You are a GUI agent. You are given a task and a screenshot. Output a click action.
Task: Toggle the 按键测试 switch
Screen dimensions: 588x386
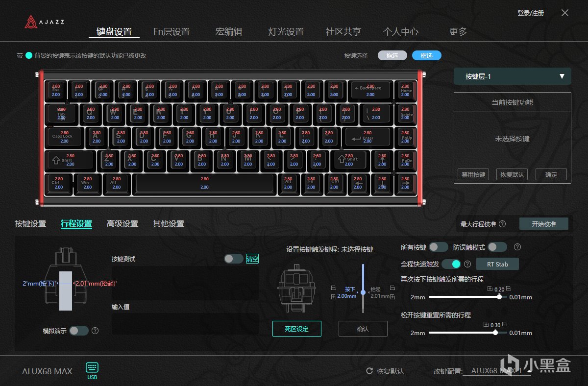[234, 259]
